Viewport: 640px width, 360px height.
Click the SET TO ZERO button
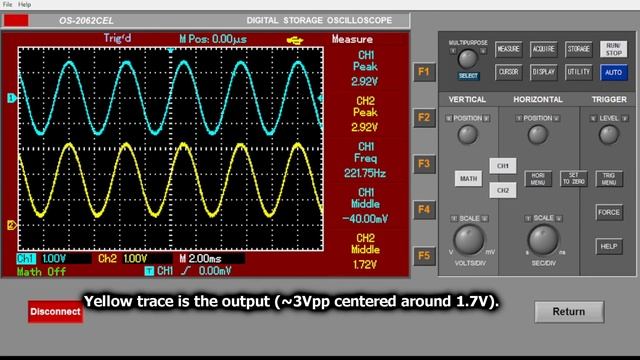(x=573, y=179)
